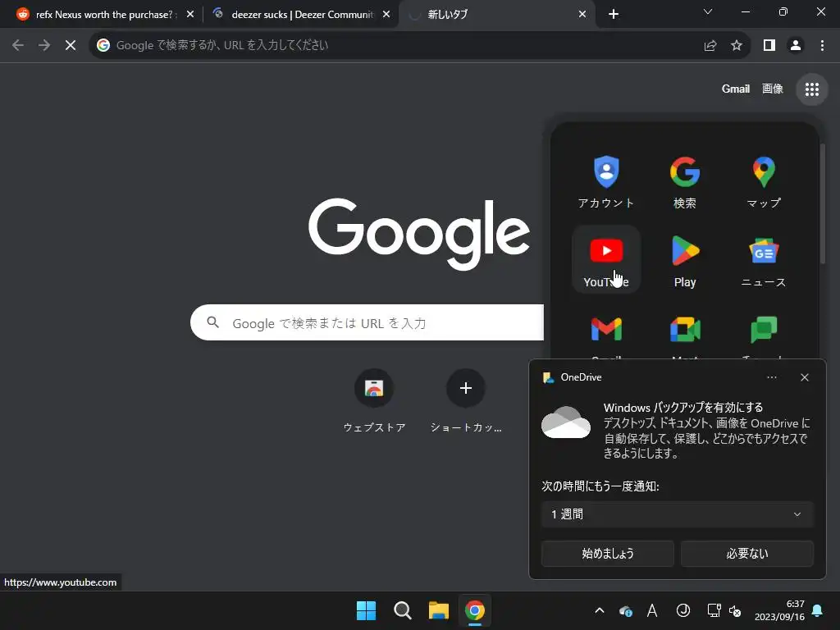840x630 pixels.
Task: Open Google News (ニュース) app icon
Action: tap(764, 259)
